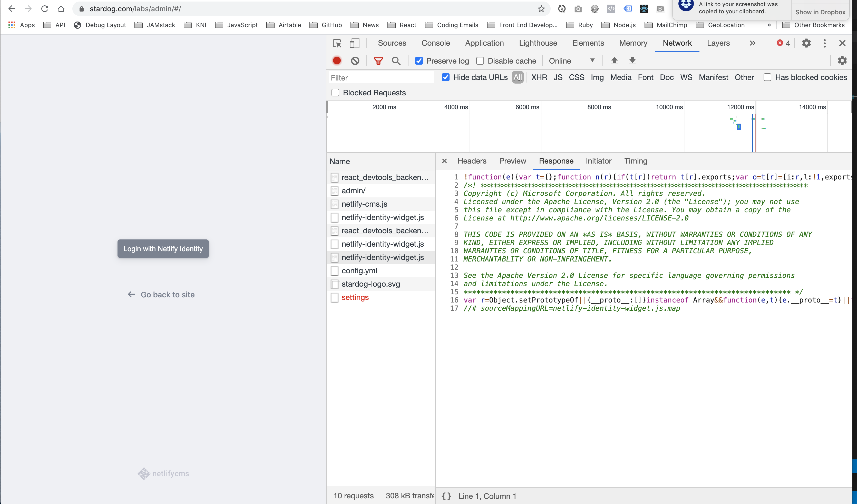Switch to the Timing tab
Image resolution: width=857 pixels, height=504 pixels.
tap(635, 161)
